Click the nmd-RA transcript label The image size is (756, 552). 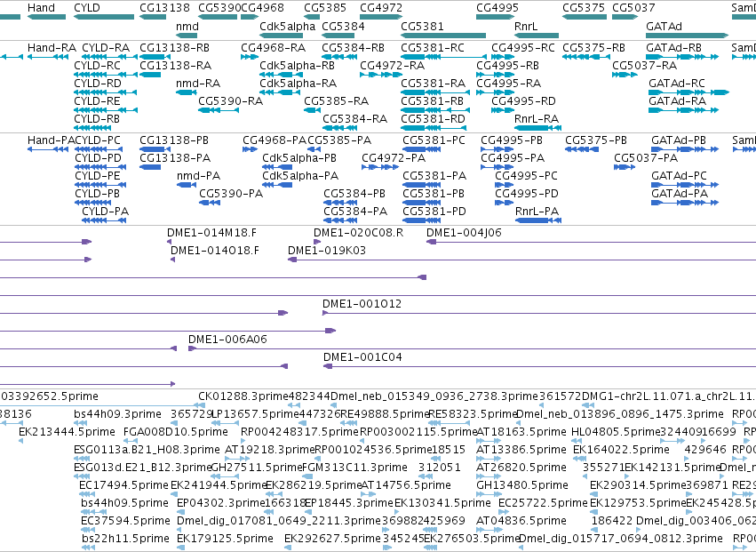198,84
